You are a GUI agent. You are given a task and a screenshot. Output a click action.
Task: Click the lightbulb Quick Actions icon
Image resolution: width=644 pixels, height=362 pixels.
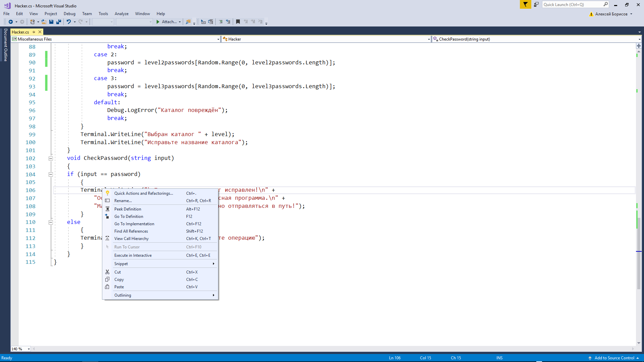(x=107, y=193)
